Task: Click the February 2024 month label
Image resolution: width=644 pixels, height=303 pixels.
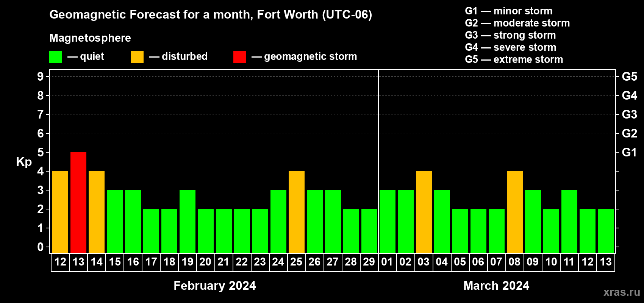Action: 215,286
